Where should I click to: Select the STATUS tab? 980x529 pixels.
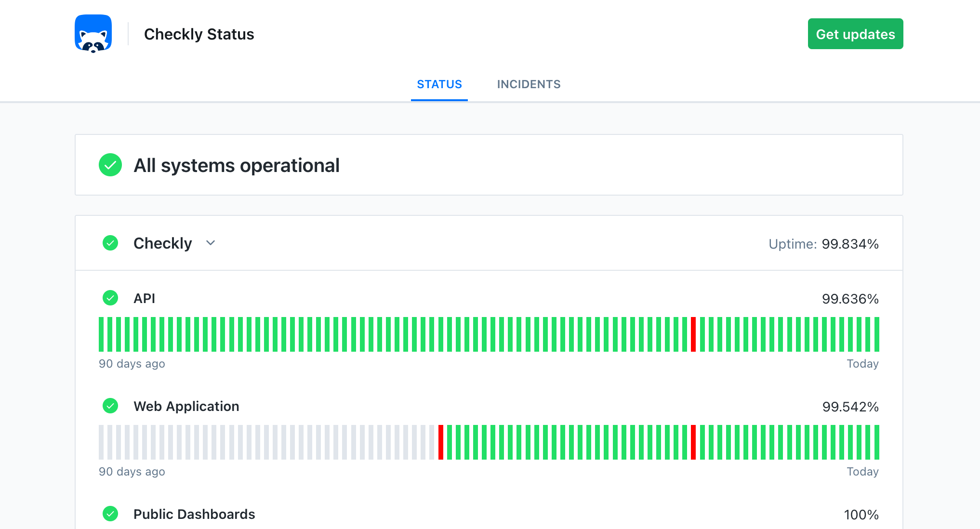pyautogui.click(x=439, y=84)
